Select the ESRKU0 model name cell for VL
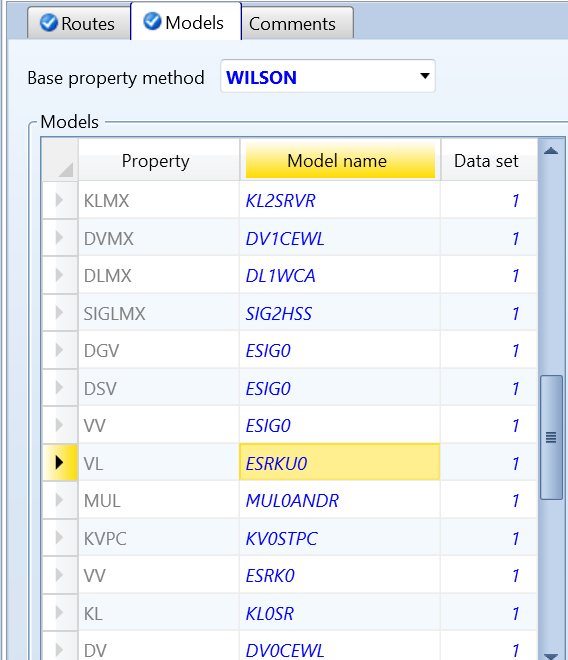 coord(340,463)
